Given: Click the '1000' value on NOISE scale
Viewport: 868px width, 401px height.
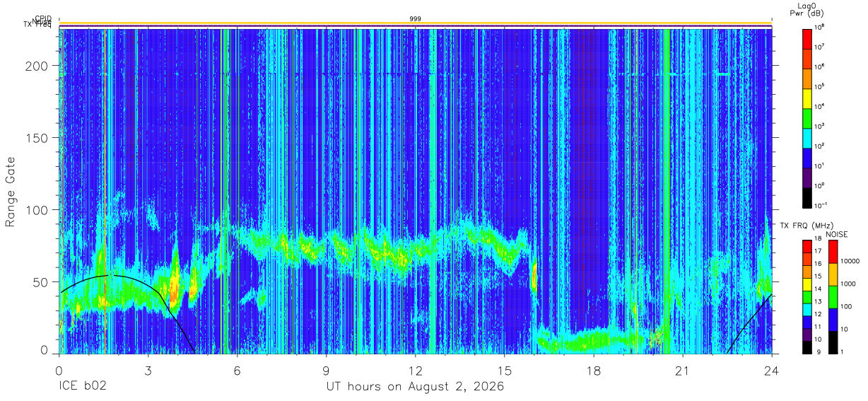Looking at the screenshot, I should click(847, 284).
